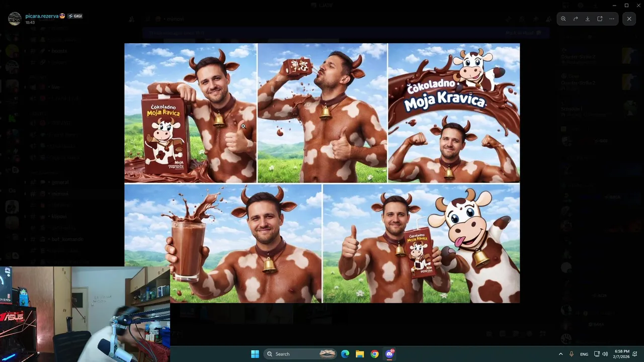Viewport: 644px width, 362px height.
Task: Forward the image using the arrow icon
Action: pyautogui.click(x=576, y=19)
